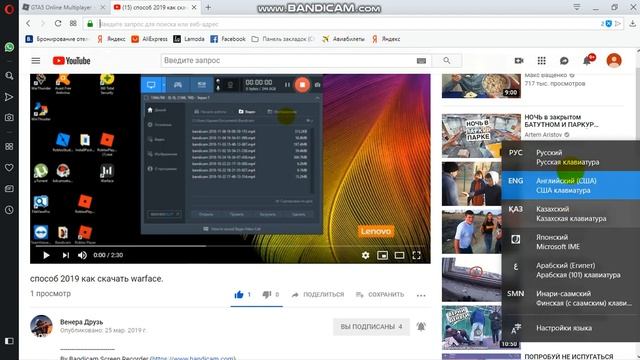Select Казахский keyboard layout
Image resolution: width=640 pixels, height=360 pixels.
571,213
